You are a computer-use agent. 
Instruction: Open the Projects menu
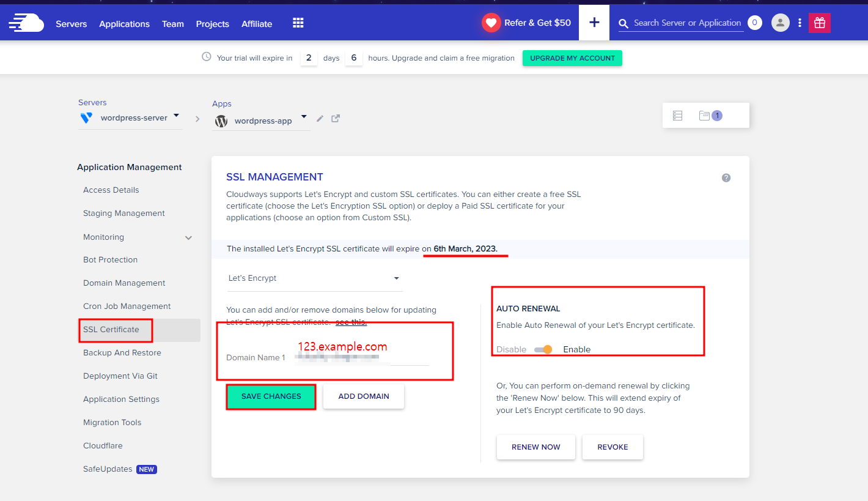[213, 24]
